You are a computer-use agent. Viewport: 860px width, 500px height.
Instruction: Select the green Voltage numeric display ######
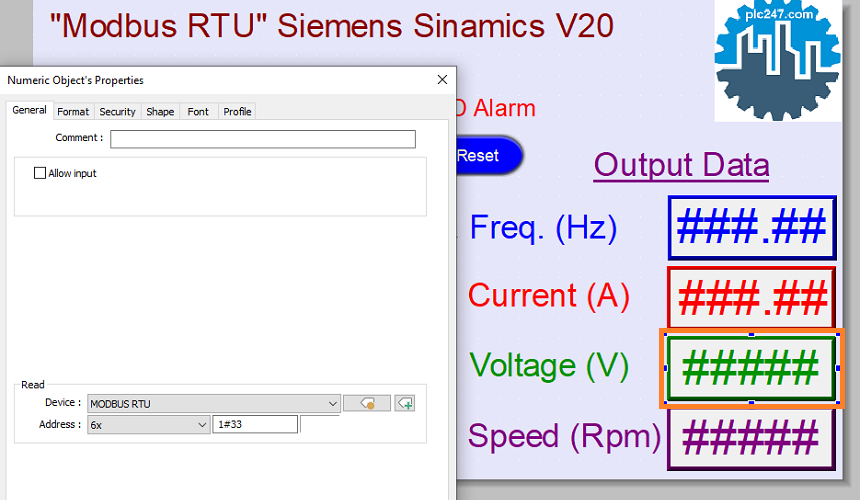(x=751, y=368)
